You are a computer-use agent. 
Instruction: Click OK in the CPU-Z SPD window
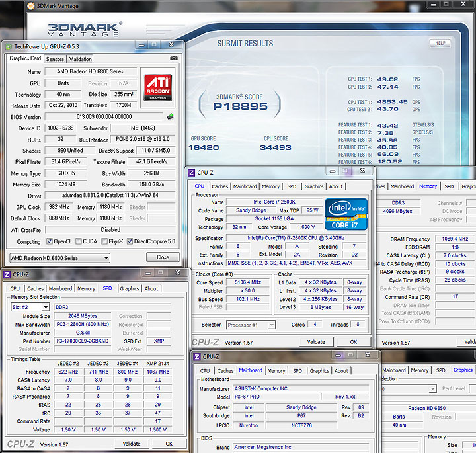click(169, 444)
